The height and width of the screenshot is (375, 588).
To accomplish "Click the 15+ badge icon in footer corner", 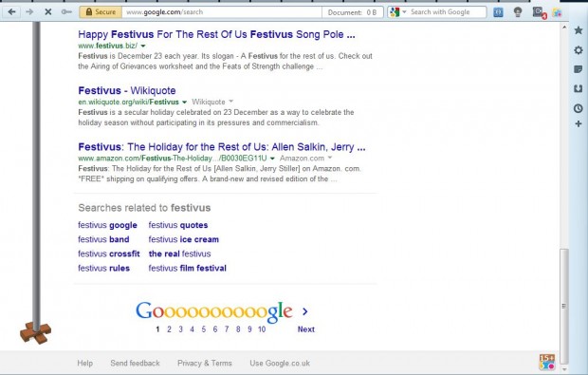I will pyautogui.click(x=547, y=362).
